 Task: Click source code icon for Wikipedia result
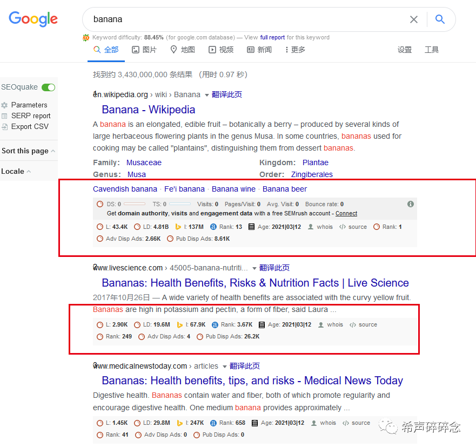click(x=343, y=227)
